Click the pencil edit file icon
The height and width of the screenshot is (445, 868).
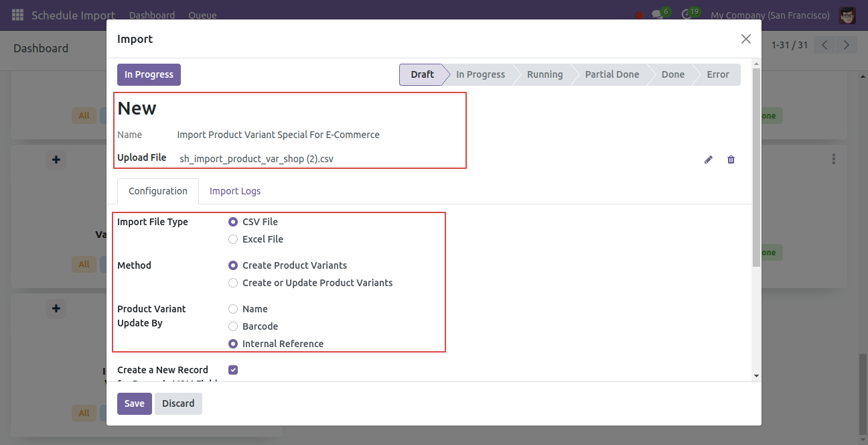click(x=708, y=160)
